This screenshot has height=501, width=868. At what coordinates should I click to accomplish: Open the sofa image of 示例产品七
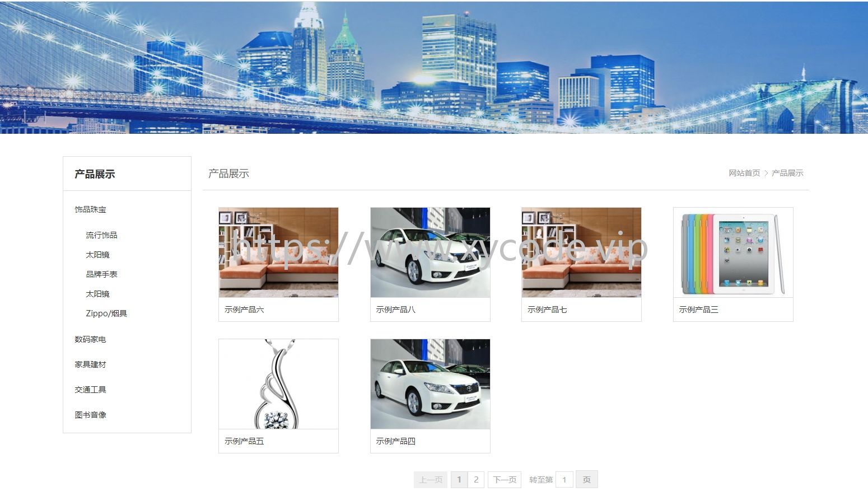point(581,252)
